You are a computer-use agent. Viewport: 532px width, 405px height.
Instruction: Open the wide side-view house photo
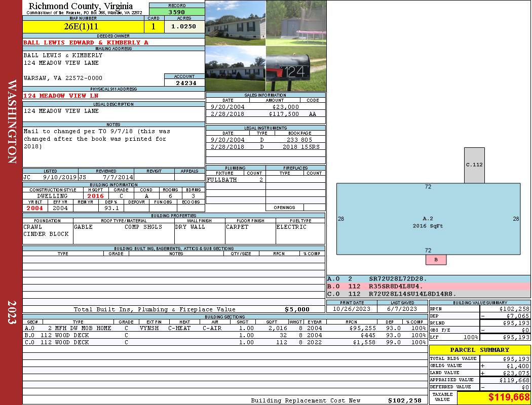click(x=236, y=68)
